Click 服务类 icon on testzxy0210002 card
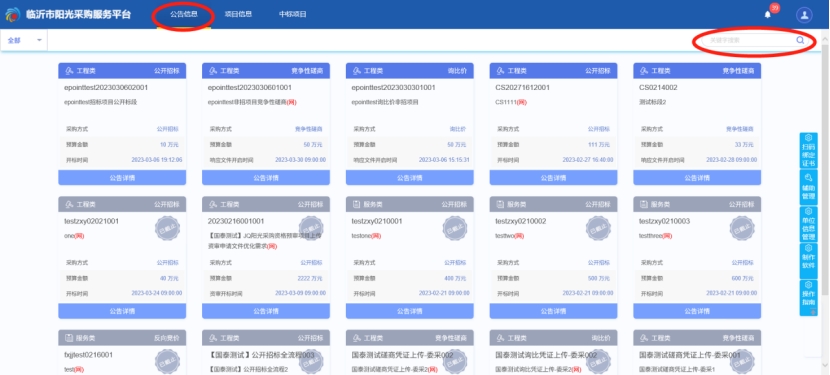 click(x=500, y=204)
